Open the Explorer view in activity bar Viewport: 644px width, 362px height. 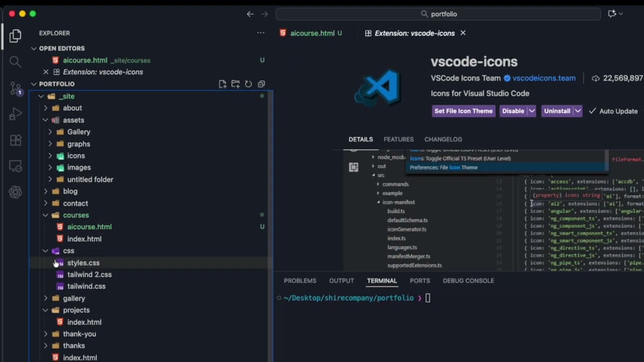point(15,36)
